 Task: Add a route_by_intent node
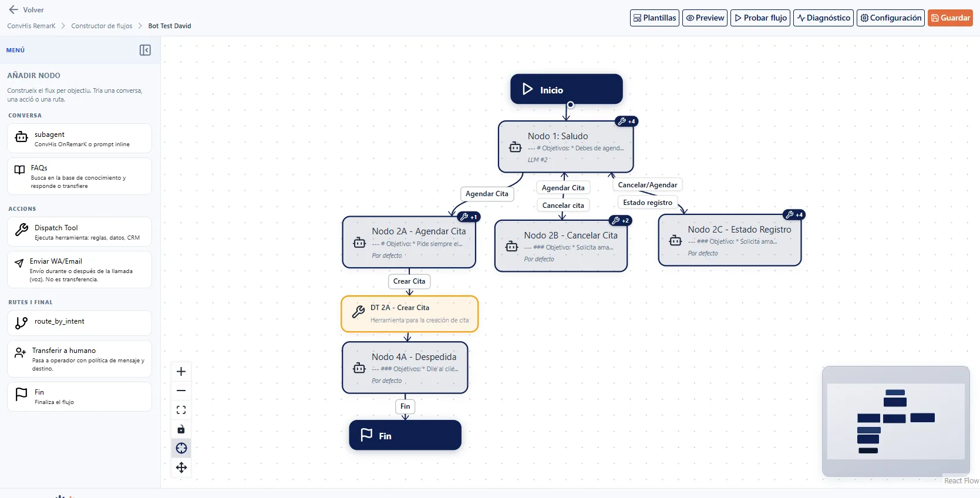point(79,323)
